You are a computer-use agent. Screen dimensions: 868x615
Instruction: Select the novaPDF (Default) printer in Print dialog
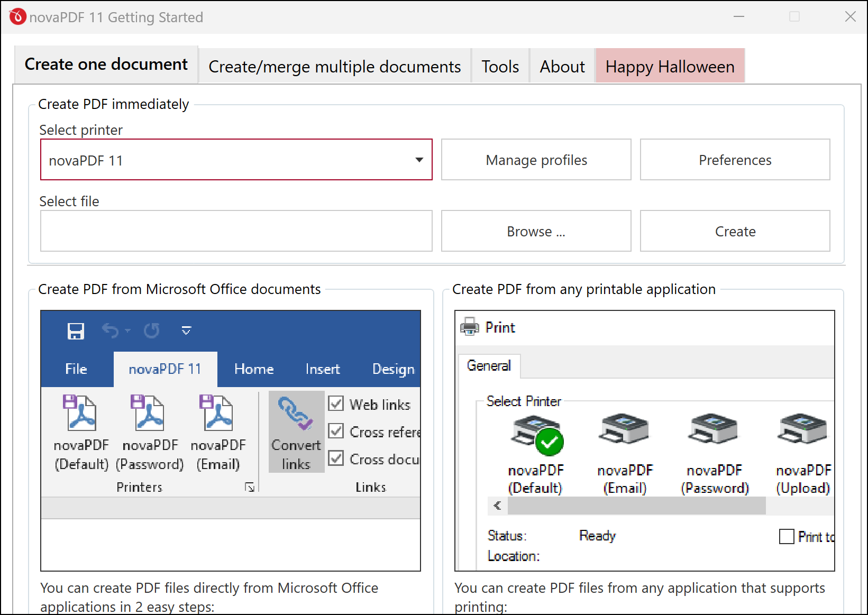tap(536, 455)
